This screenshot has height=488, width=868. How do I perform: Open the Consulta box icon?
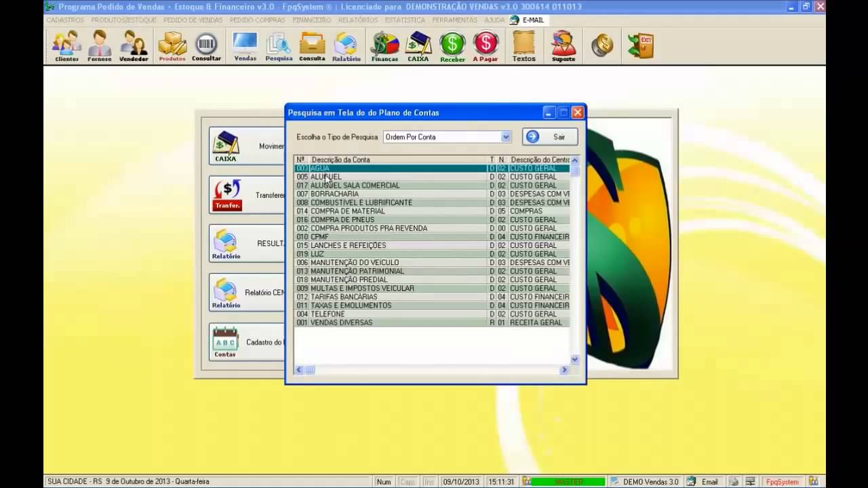[x=312, y=46]
